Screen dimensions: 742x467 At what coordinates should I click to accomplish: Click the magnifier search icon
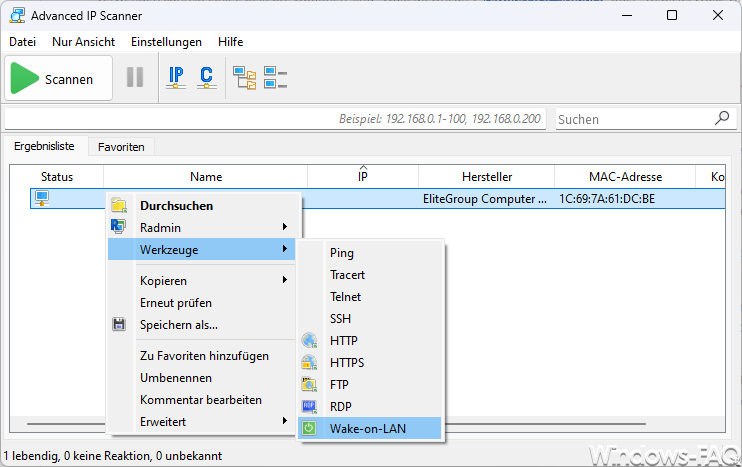[x=722, y=118]
